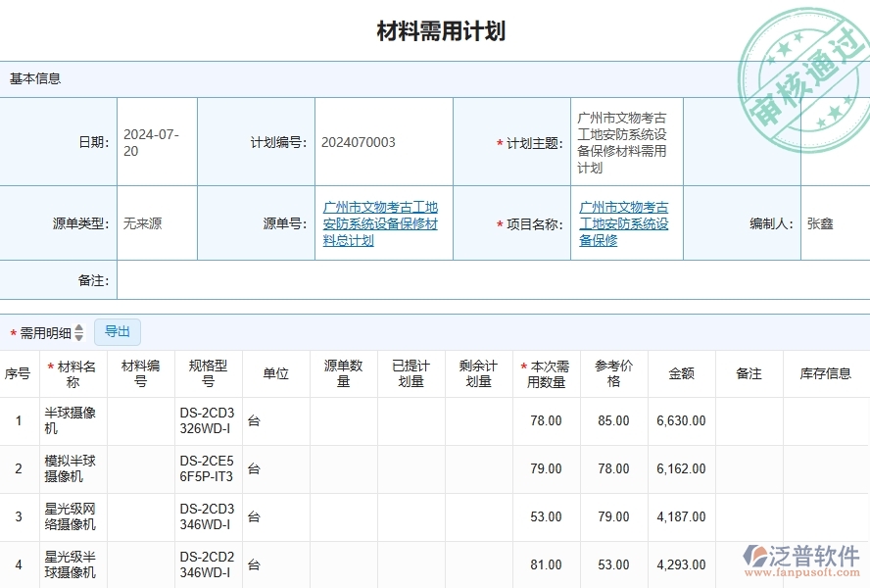Click the 基本信息 section header
Viewport: 870px width, 588px height.
(x=36, y=79)
